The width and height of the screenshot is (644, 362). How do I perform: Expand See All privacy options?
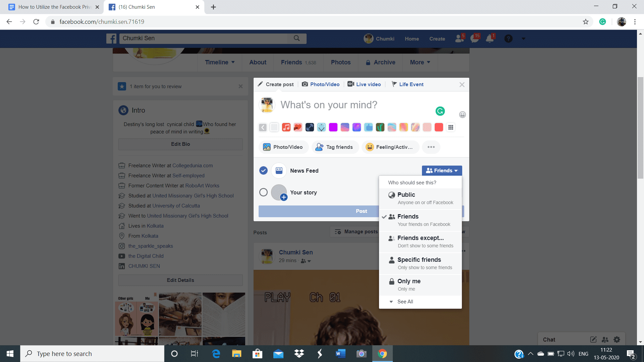click(x=405, y=302)
